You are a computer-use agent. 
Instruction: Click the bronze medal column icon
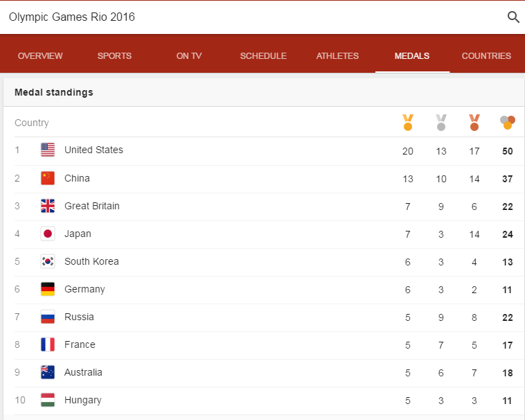click(x=474, y=123)
